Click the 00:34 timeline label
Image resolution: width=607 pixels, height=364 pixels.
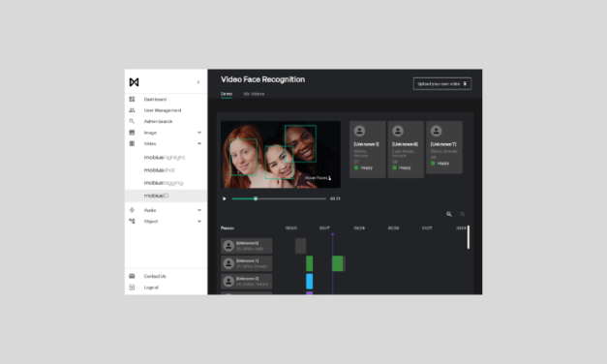[x=359, y=228]
